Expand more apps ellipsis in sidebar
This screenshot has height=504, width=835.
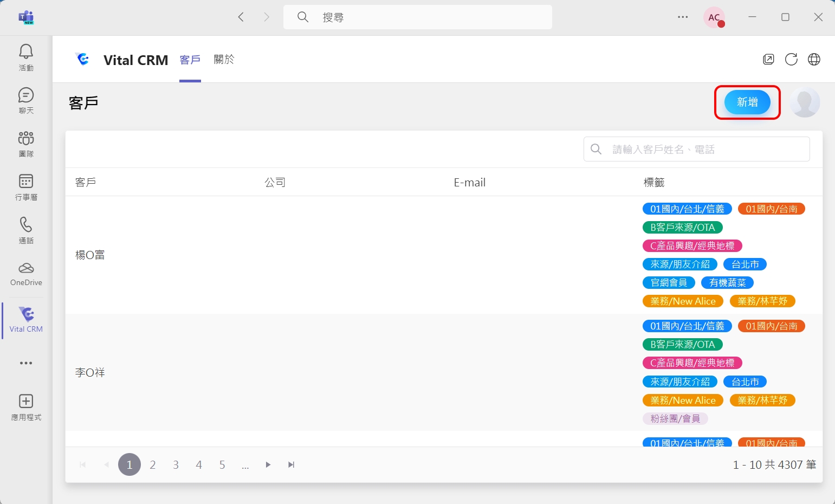coord(26,363)
